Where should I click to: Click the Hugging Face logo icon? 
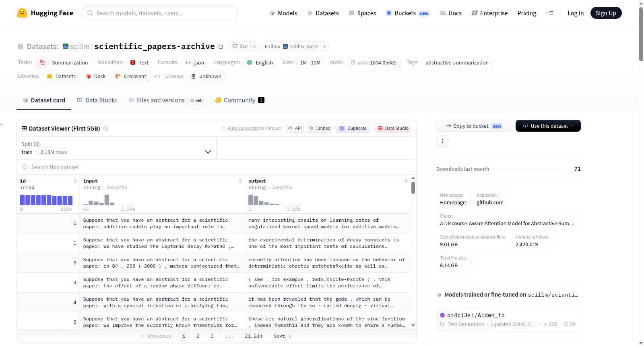22,13
